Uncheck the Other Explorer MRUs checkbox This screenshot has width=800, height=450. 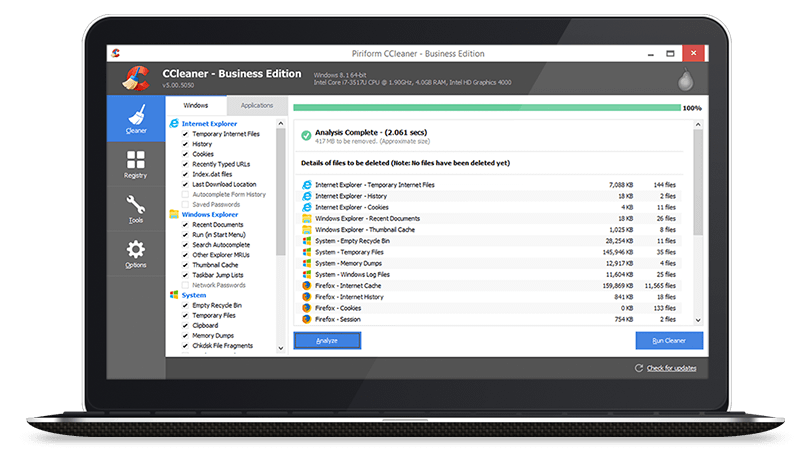[x=185, y=255]
